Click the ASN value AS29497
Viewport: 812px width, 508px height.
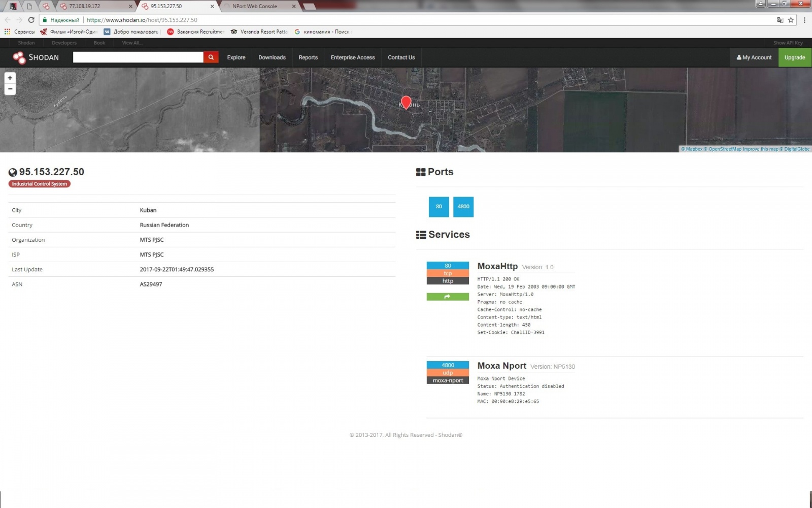tap(151, 284)
